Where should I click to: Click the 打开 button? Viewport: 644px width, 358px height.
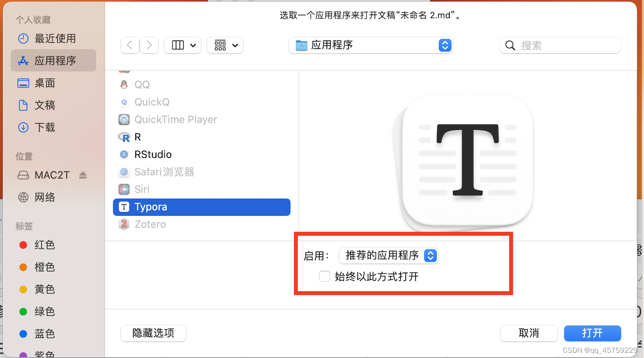click(592, 333)
